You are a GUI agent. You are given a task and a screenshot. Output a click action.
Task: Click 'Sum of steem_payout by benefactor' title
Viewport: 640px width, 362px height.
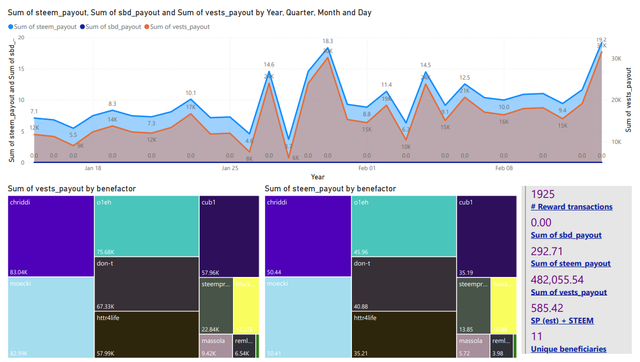(x=330, y=189)
